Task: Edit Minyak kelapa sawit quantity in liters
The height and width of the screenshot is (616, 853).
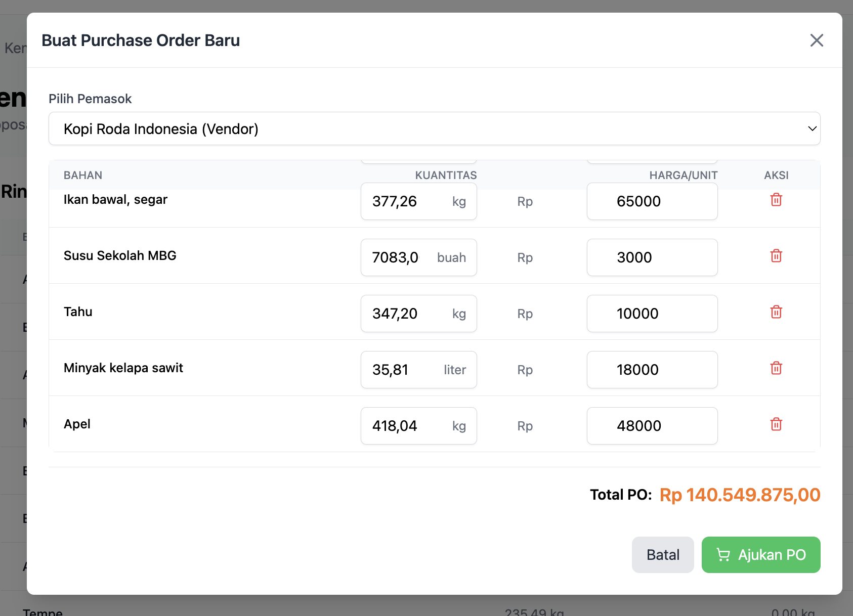Action: (402, 370)
